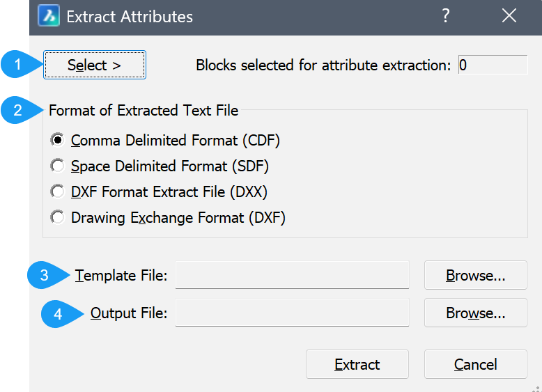Viewport: 542px width, 392px height.
Task: Close the Extract Attributes dialog
Action: point(509,16)
